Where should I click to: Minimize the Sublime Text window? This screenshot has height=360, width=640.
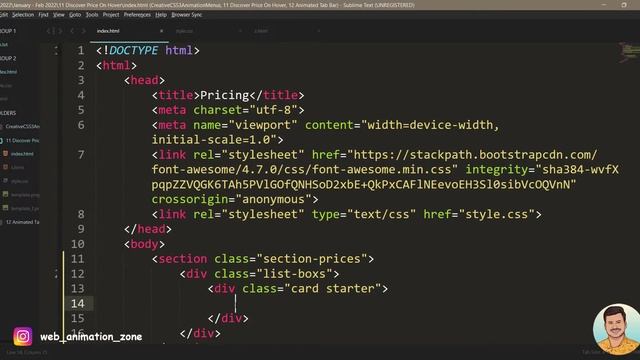coord(604,4)
